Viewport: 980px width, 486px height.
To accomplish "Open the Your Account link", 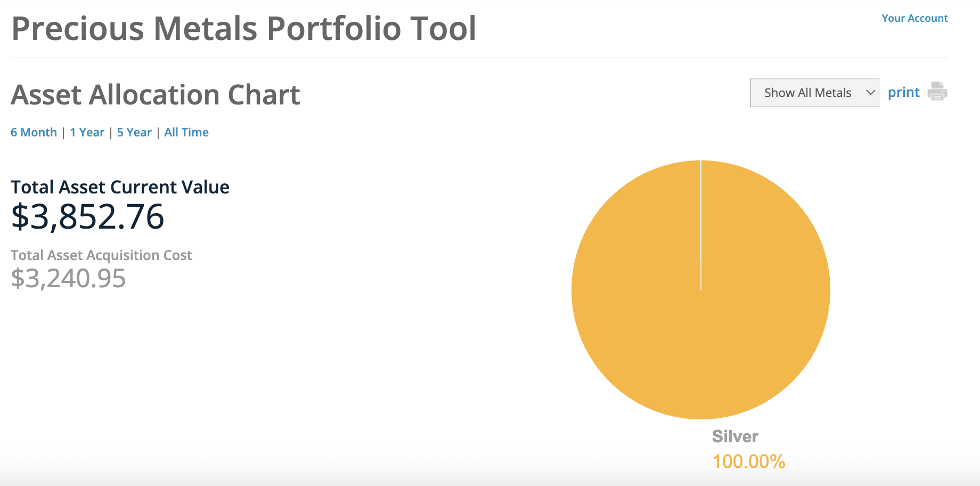I will pyautogui.click(x=914, y=18).
